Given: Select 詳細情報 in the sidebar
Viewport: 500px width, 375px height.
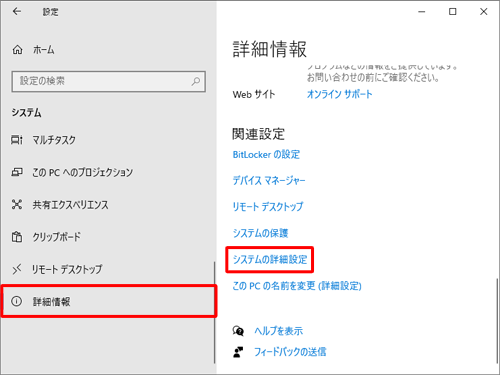Looking at the screenshot, I should [109, 301].
